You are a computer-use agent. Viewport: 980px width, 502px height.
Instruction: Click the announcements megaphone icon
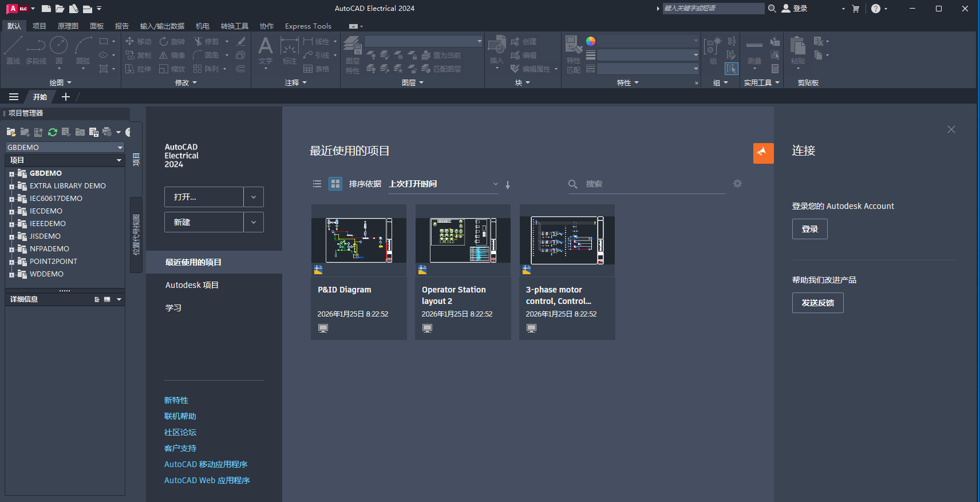pos(762,153)
